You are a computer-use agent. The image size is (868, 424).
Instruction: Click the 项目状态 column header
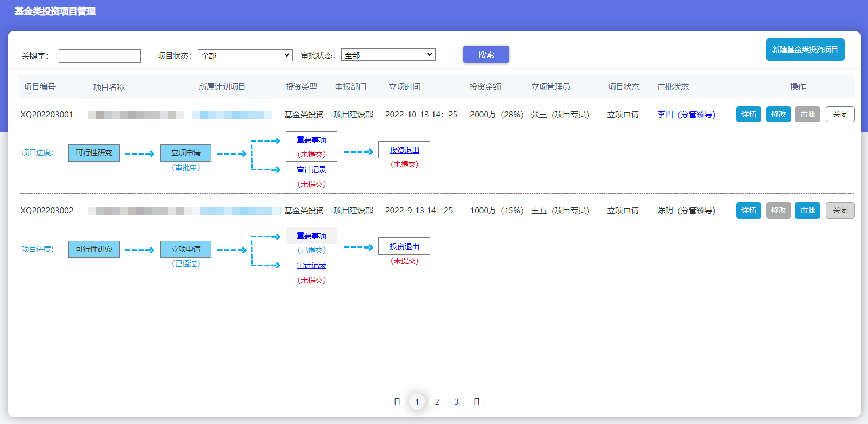(624, 86)
